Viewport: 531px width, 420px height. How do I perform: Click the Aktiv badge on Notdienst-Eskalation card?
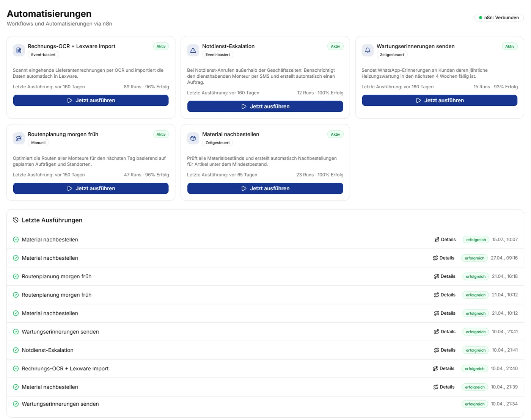(x=335, y=46)
